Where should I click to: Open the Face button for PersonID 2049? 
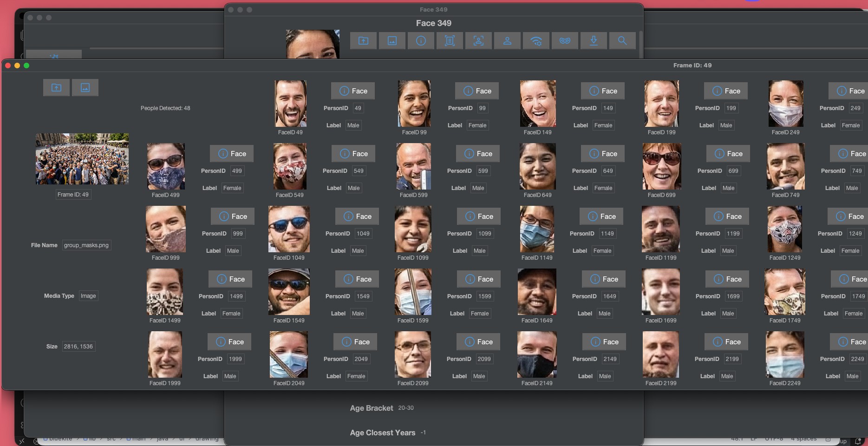pyautogui.click(x=355, y=342)
